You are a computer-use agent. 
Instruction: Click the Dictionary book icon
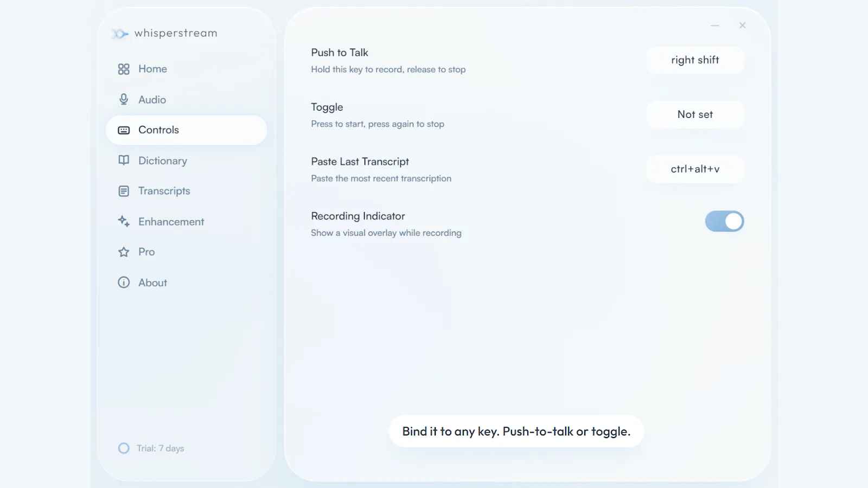(124, 160)
